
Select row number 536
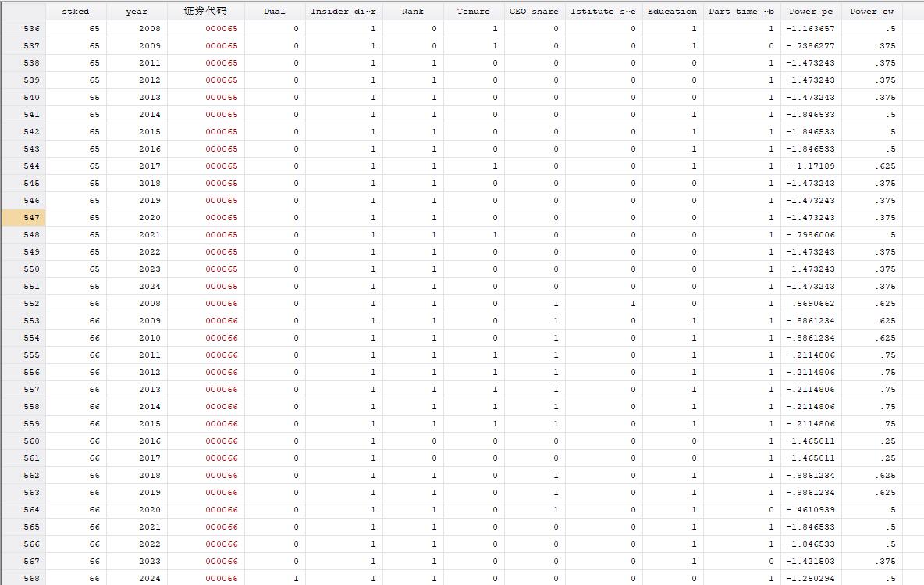pos(23,28)
